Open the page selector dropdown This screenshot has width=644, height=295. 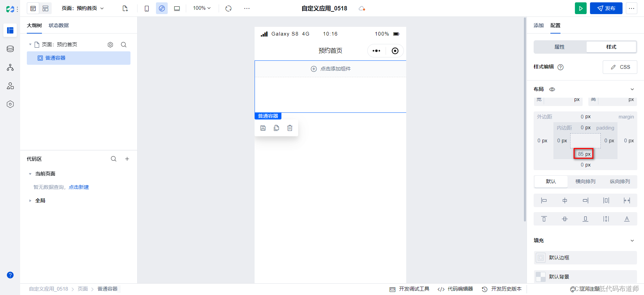(83, 8)
